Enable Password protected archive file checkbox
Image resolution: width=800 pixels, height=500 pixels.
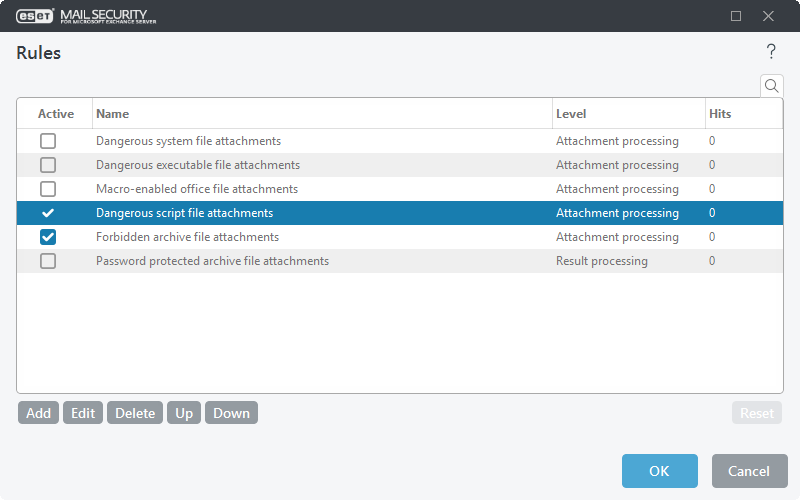click(x=48, y=261)
